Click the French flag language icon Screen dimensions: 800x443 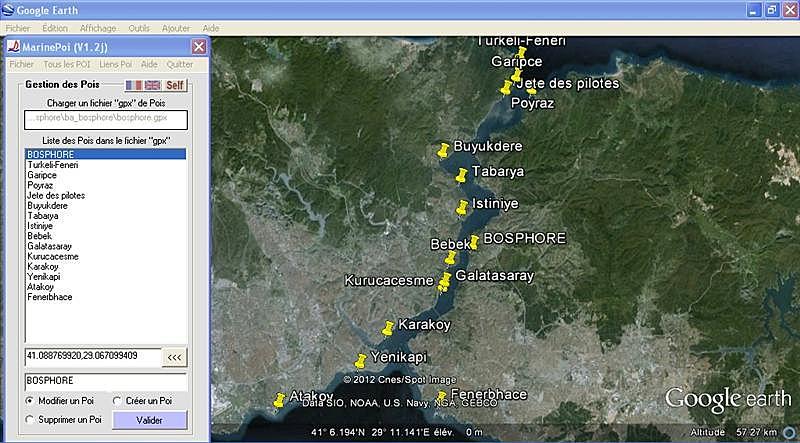coord(134,85)
